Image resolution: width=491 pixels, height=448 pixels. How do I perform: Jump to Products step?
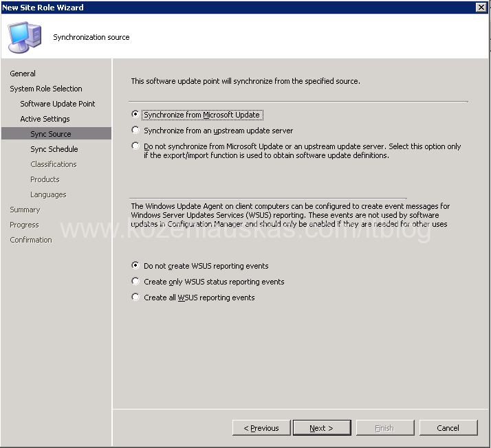coord(45,179)
